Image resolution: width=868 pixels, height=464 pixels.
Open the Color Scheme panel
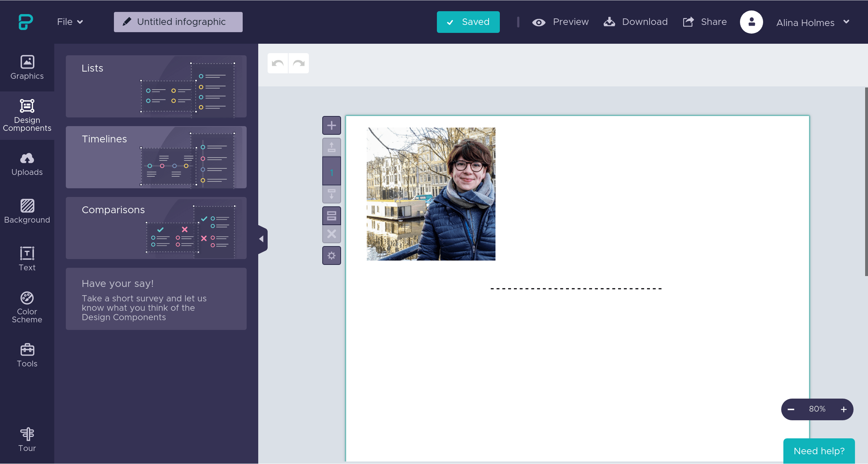click(x=27, y=308)
